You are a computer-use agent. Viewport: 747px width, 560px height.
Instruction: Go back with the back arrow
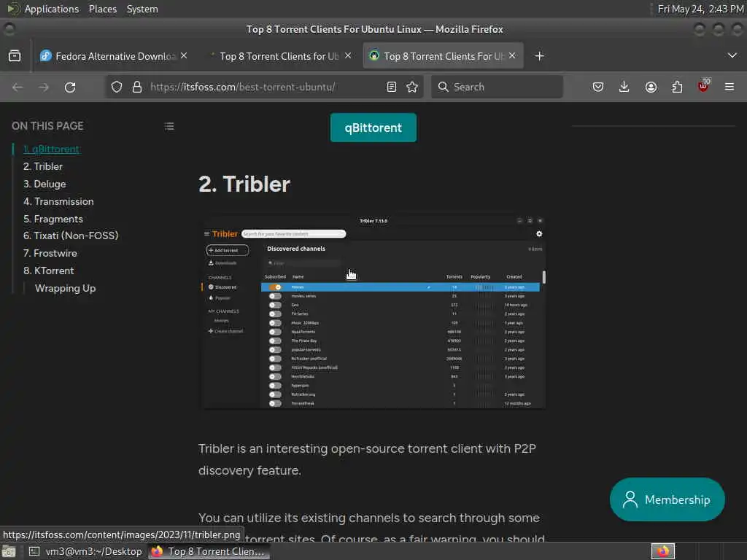coord(18,87)
